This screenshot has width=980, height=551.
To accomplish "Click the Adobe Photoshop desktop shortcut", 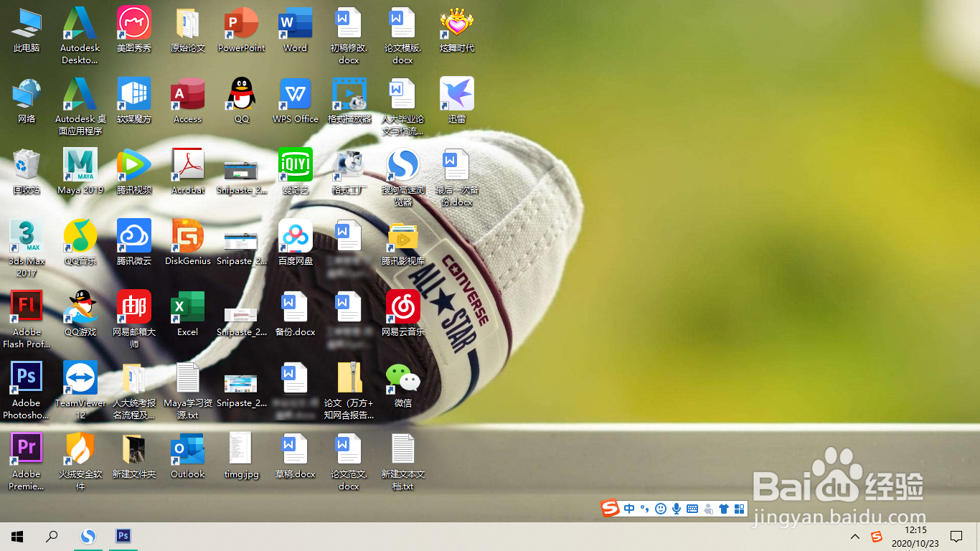I will pyautogui.click(x=27, y=390).
